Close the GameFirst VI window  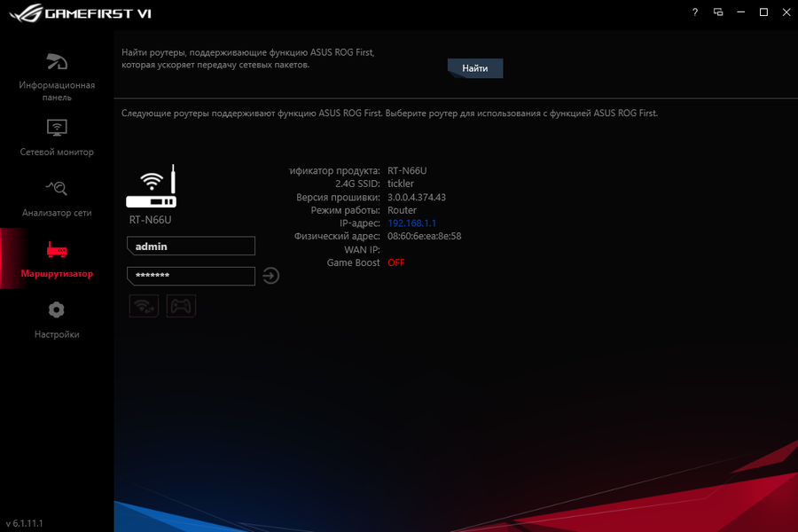pos(786,12)
